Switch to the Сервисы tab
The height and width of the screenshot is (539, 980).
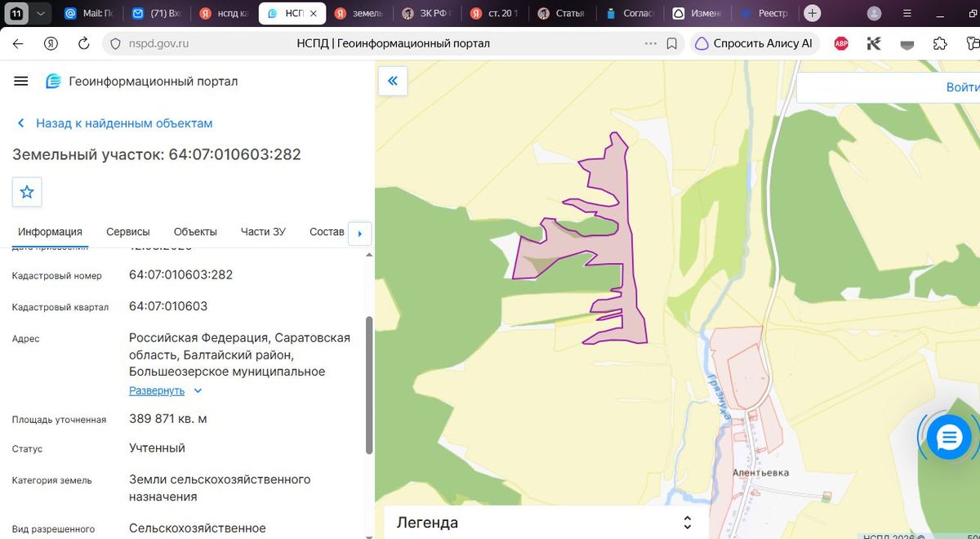[128, 232]
